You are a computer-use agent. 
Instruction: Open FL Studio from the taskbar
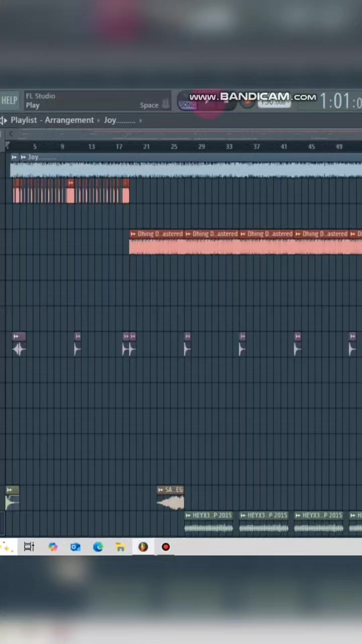143,547
